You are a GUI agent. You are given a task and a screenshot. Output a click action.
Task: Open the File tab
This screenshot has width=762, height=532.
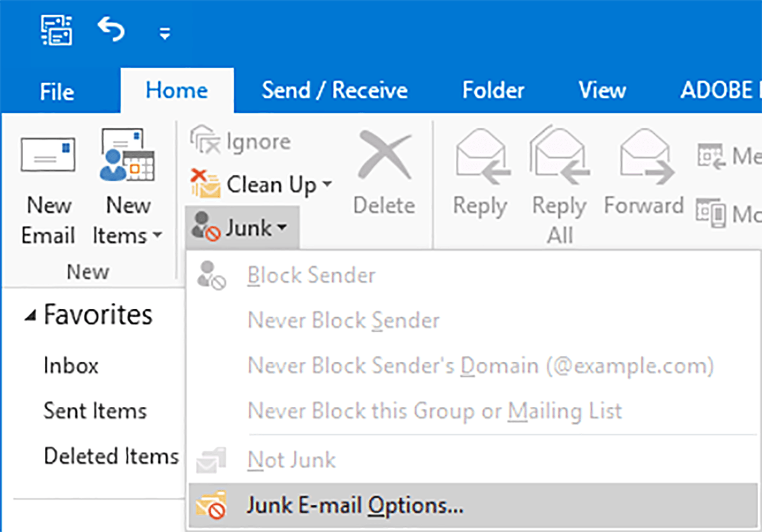[x=57, y=92]
